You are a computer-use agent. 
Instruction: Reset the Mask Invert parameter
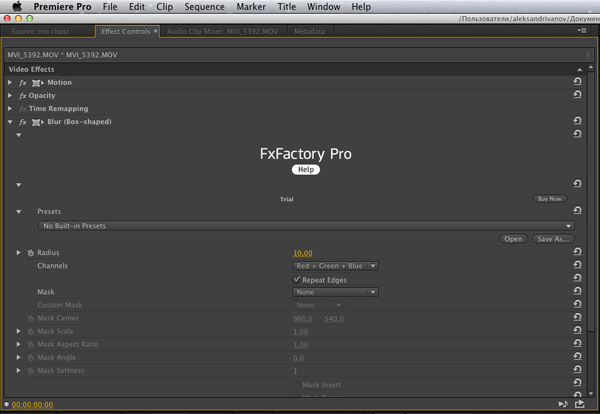point(577,382)
